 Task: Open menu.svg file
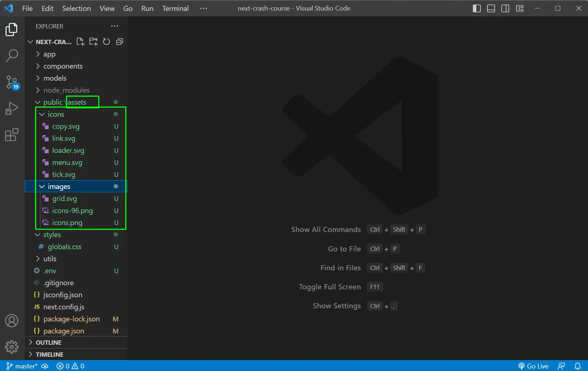click(76, 162)
